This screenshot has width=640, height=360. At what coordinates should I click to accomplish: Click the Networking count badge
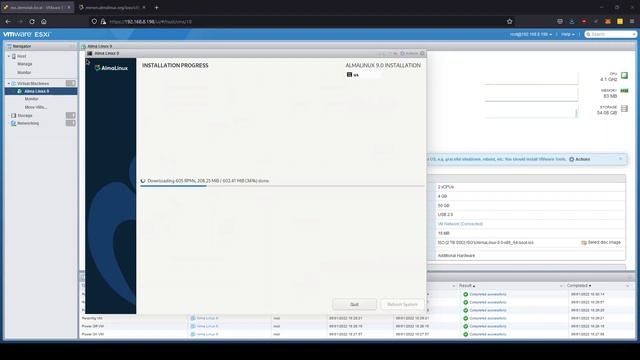pos(71,123)
